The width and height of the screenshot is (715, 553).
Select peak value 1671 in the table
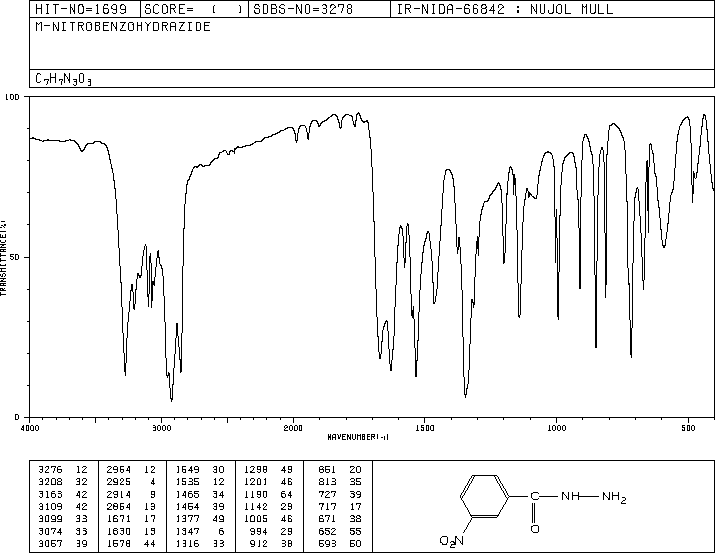click(119, 519)
